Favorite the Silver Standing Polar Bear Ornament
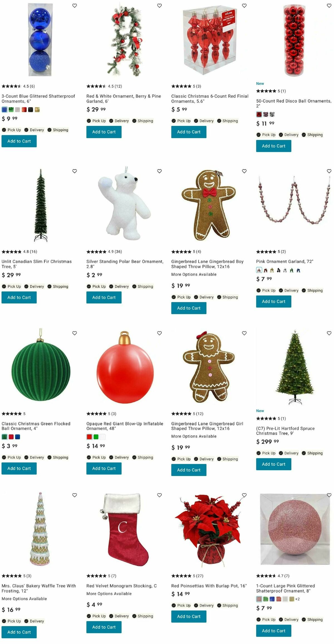 (x=159, y=171)
